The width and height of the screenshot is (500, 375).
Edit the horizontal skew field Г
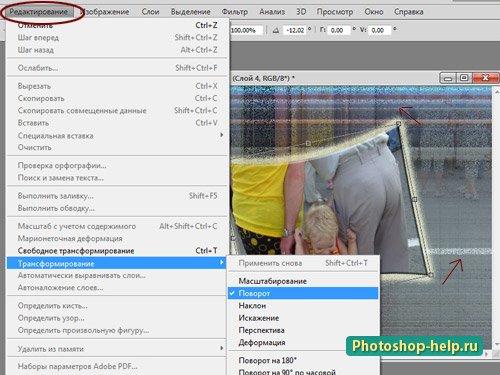339,30
